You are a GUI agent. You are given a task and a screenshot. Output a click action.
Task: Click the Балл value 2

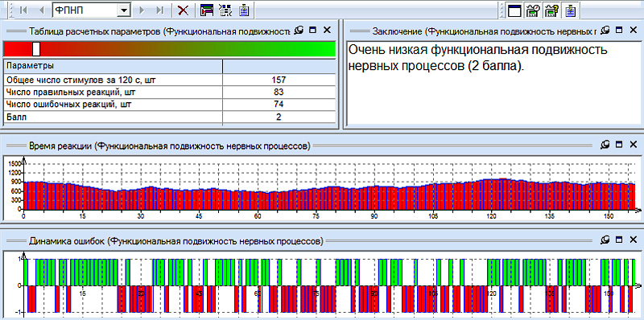[279, 117]
